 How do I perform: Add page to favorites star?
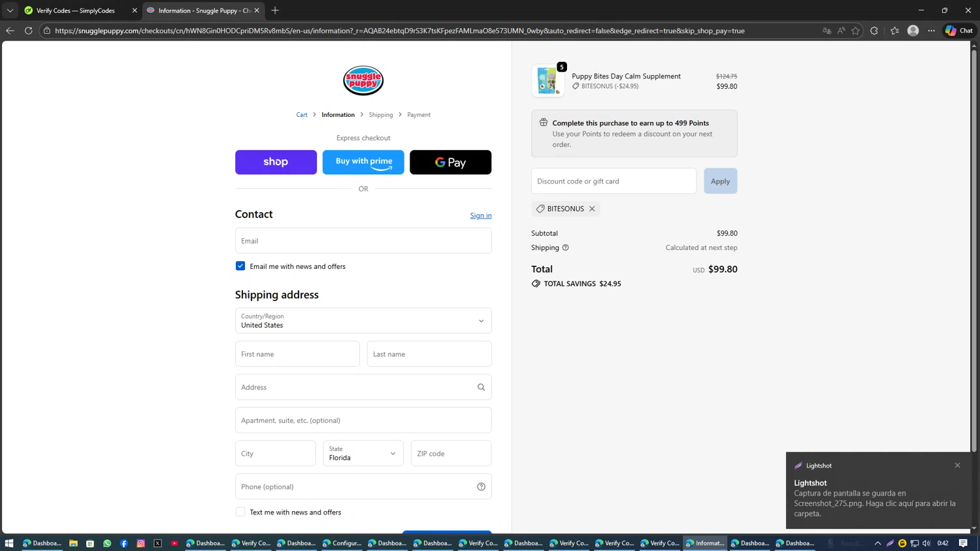pyautogui.click(x=855, y=31)
